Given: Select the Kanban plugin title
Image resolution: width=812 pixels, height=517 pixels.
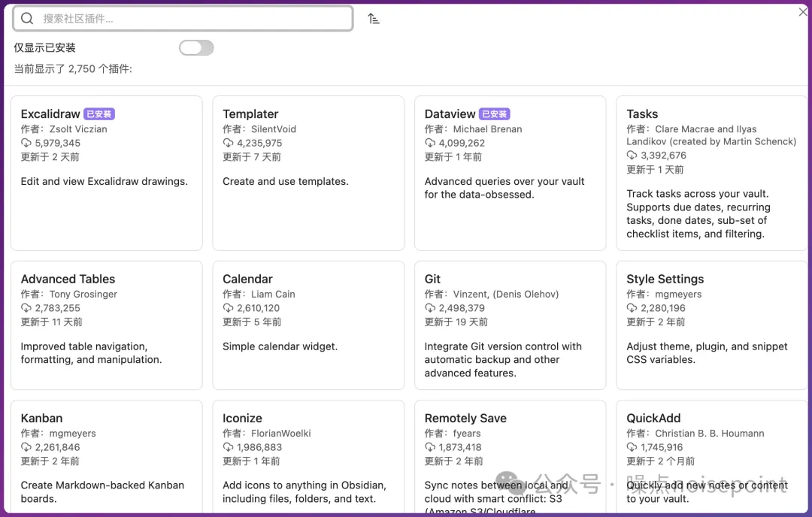Looking at the screenshot, I should click(x=41, y=418).
